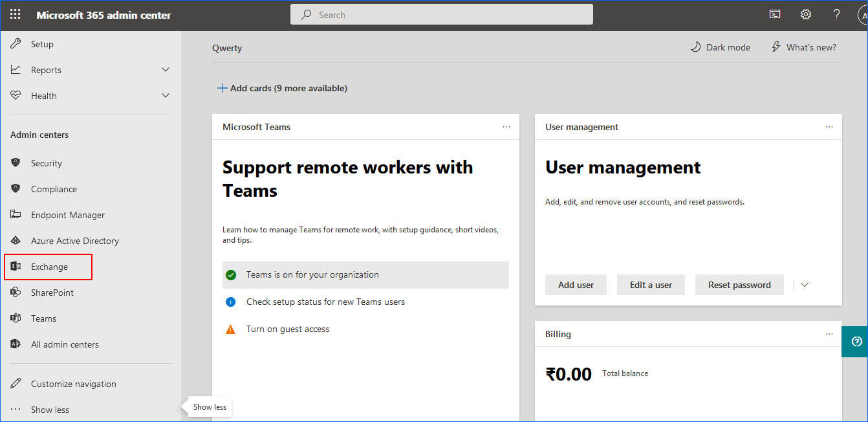The image size is (868, 422).
Task: Click the help question mark icon
Action: 836,14
